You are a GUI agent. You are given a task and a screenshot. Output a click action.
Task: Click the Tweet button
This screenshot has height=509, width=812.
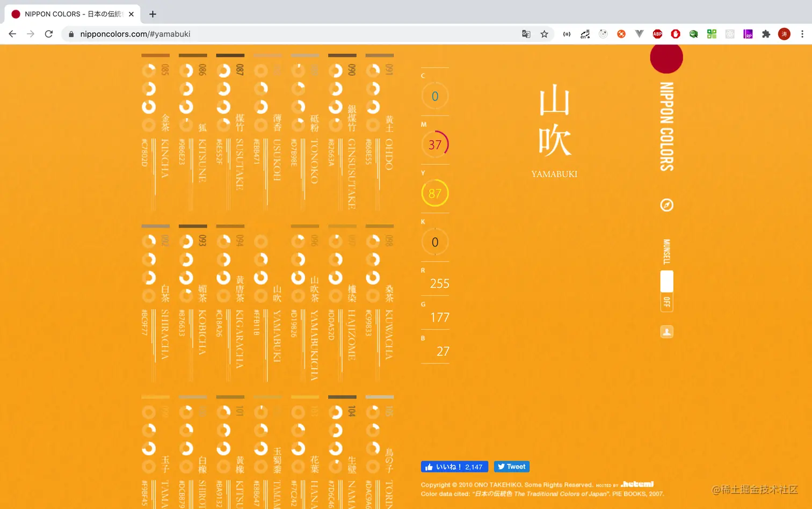(512, 467)
